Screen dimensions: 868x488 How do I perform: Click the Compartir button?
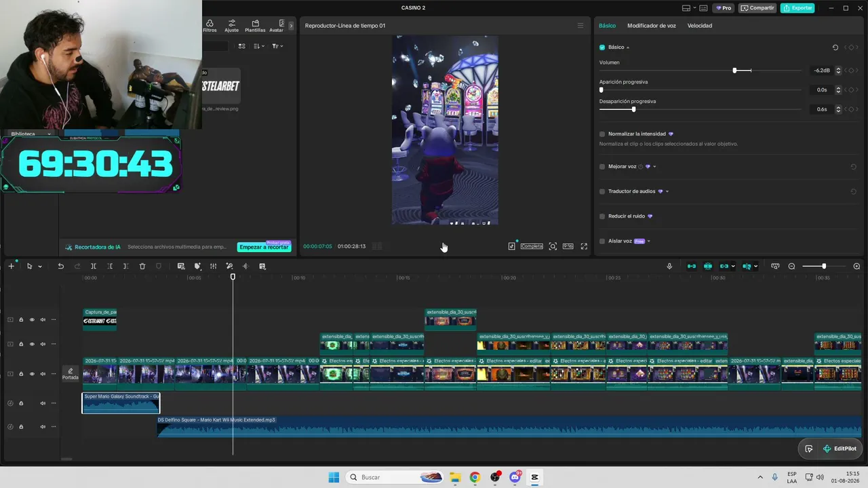757,8
